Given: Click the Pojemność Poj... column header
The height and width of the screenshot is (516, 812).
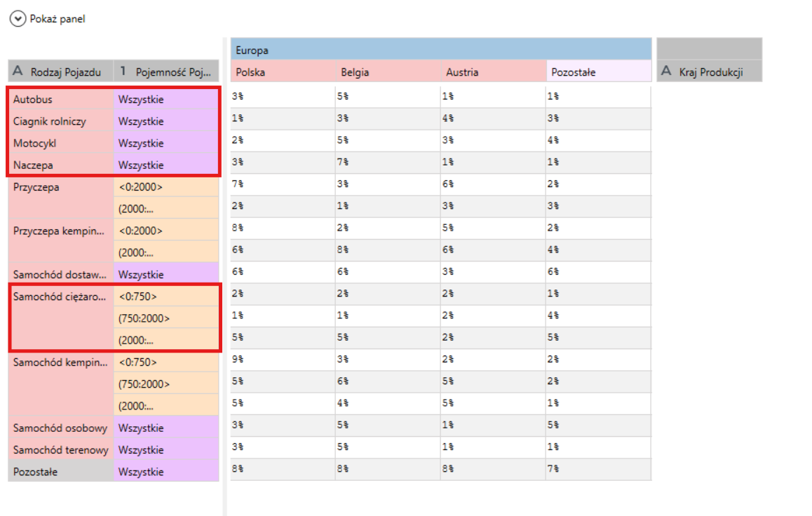Looking at the screenshot, I should [x=166, y=72].
